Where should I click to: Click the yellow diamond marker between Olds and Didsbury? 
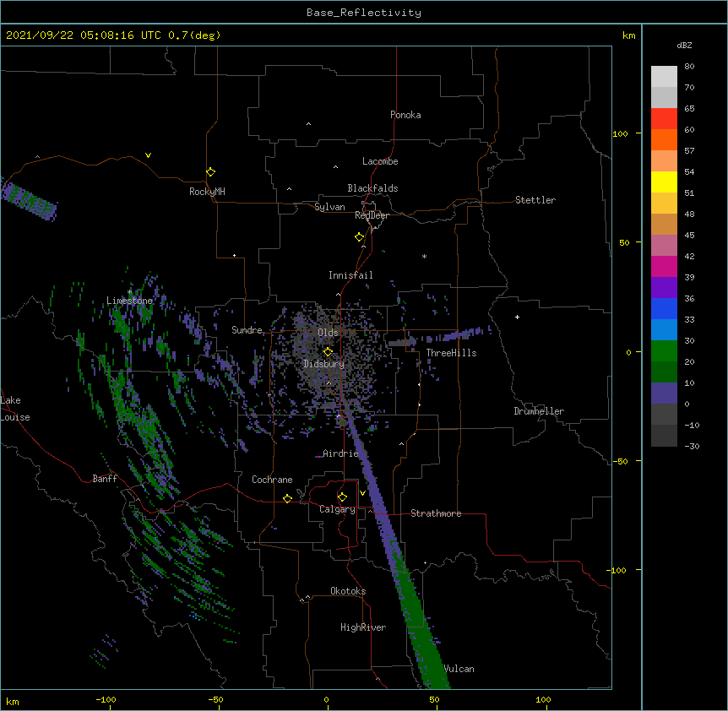328,352
